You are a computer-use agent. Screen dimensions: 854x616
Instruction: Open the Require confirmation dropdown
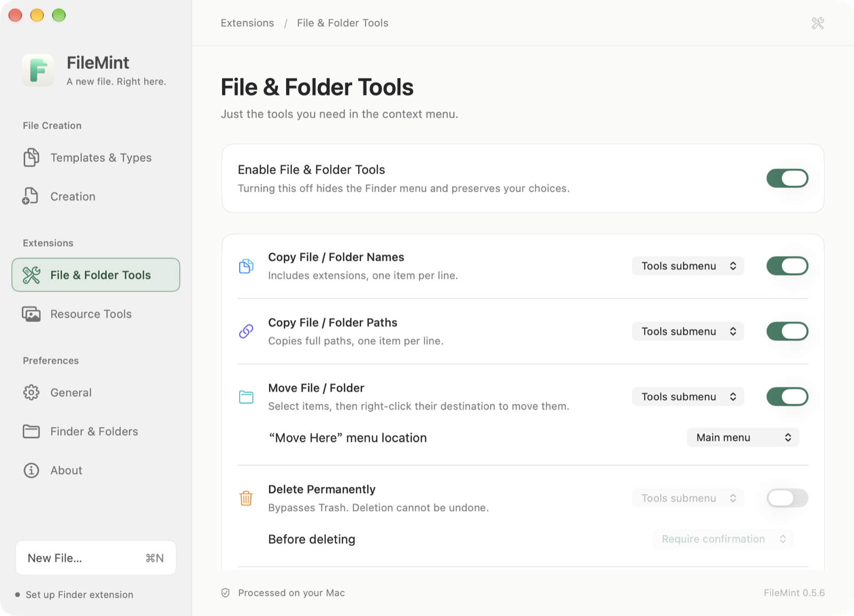(x=723, y=539)
